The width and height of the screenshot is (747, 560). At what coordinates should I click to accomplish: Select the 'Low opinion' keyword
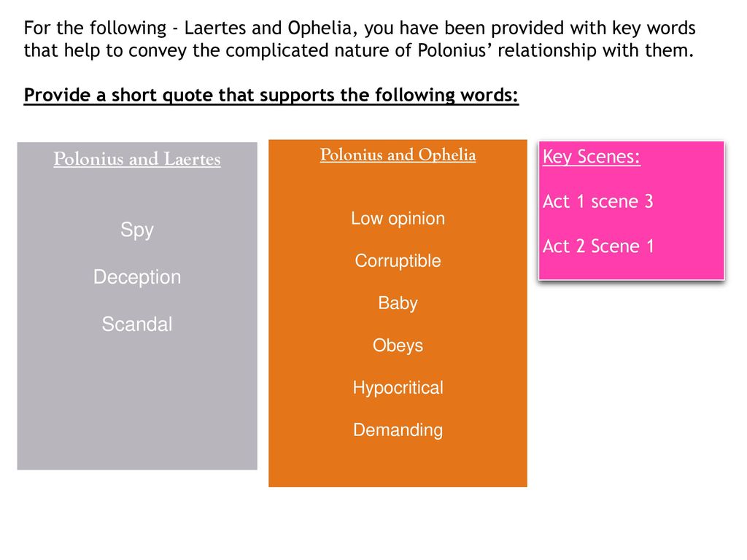[x=398, y=219]
